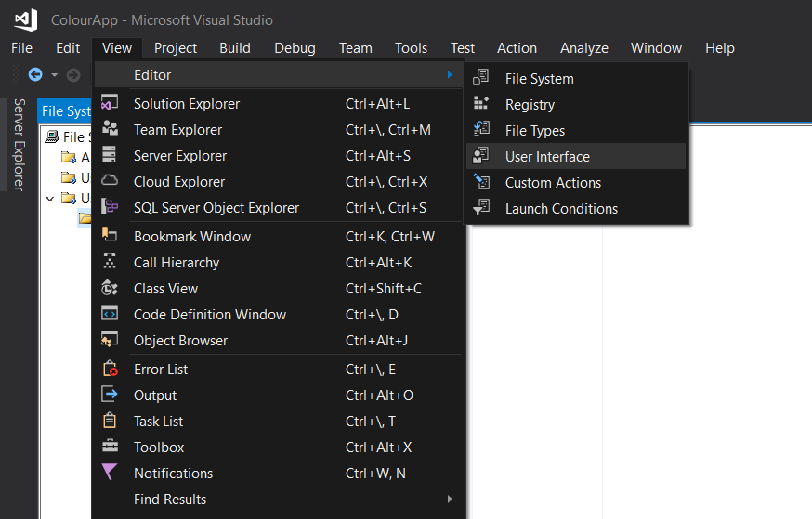812x519 pixels.
Task: Click the File System editor icon
Action: coord(481,78)
